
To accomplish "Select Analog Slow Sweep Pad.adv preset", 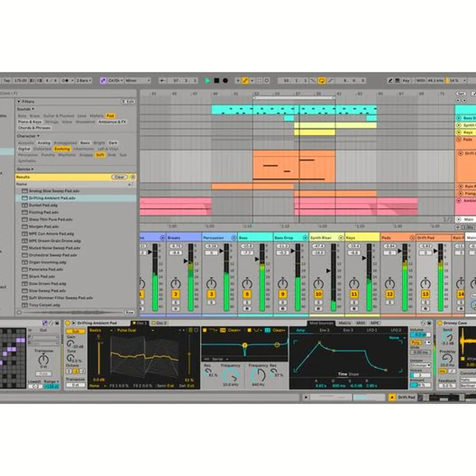I will [76, 191].
